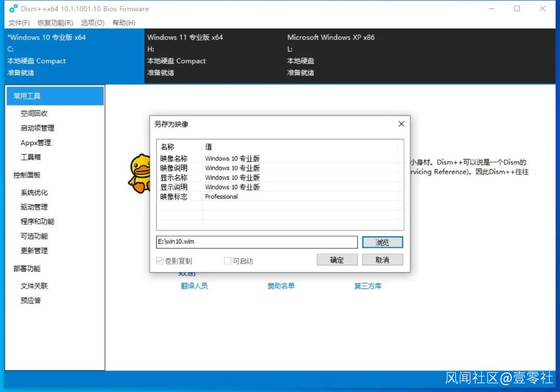Viewport: 560px width, 392px height.
Task: Click the 确定 button
Action: coord(337,260)
